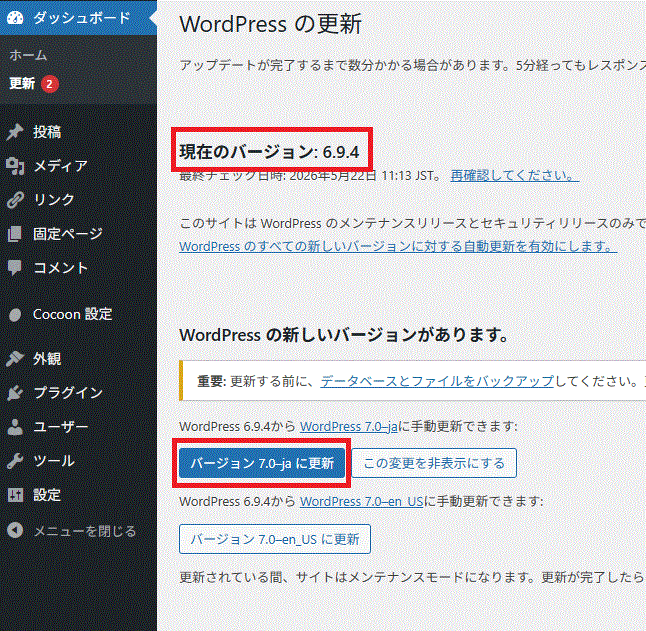
Task: Click the media icon beside メディア
Action: [x=15, y=166]
